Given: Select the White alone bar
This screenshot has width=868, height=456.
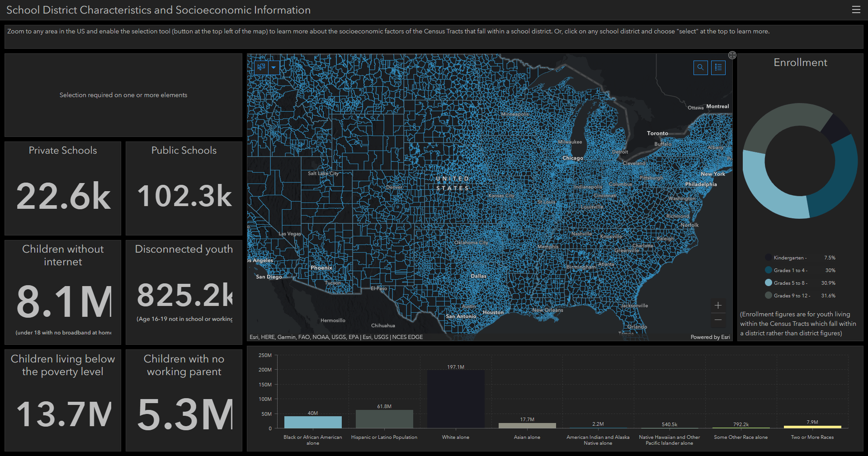Looking at the screenshot, I should (x=456, y=399).
